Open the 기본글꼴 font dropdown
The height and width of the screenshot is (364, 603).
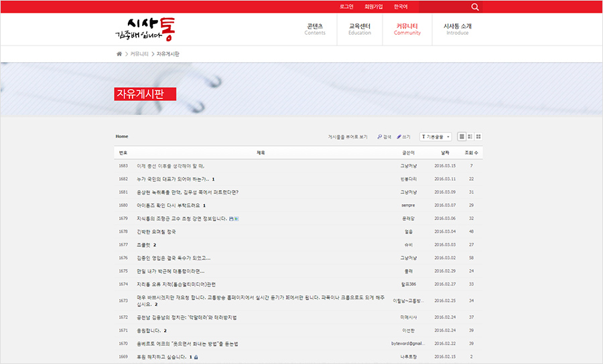[435, 136]
